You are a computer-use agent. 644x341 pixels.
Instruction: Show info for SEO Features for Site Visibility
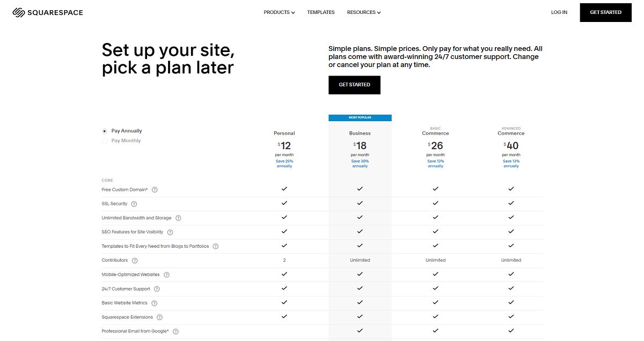[x=170, y=232]
